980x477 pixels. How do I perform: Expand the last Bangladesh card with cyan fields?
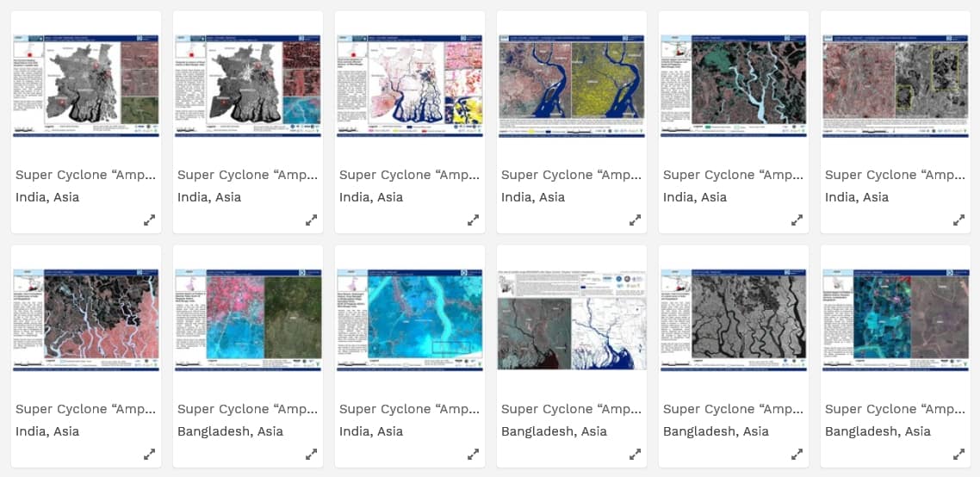point(958,454)
